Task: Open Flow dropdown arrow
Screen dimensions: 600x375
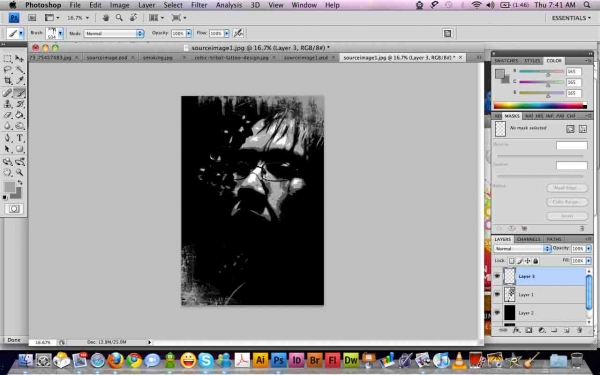Action: [x=227, y=34]
